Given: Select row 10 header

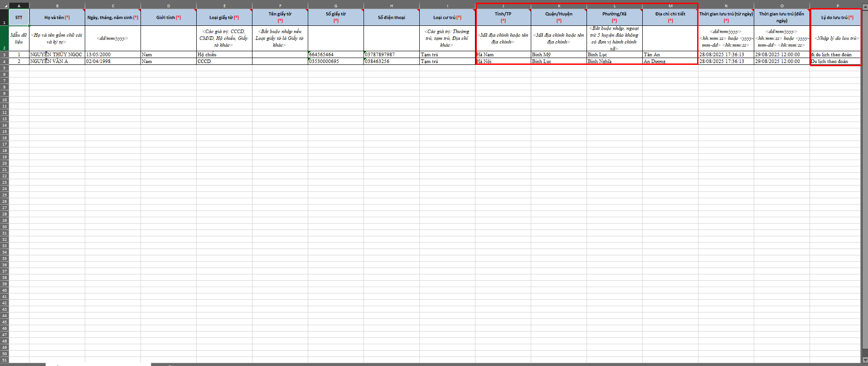Looking at the screenshot, I should click(x=4, y=100).
